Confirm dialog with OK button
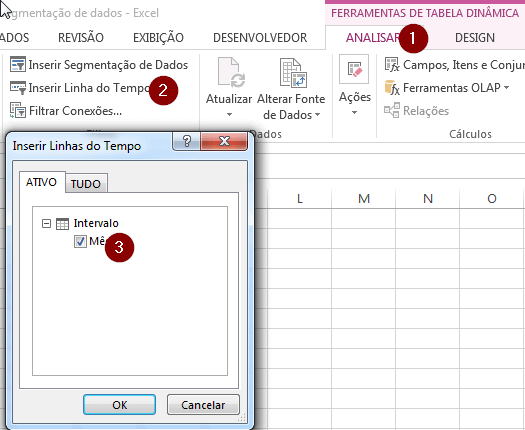 click(x=120, y=405)
